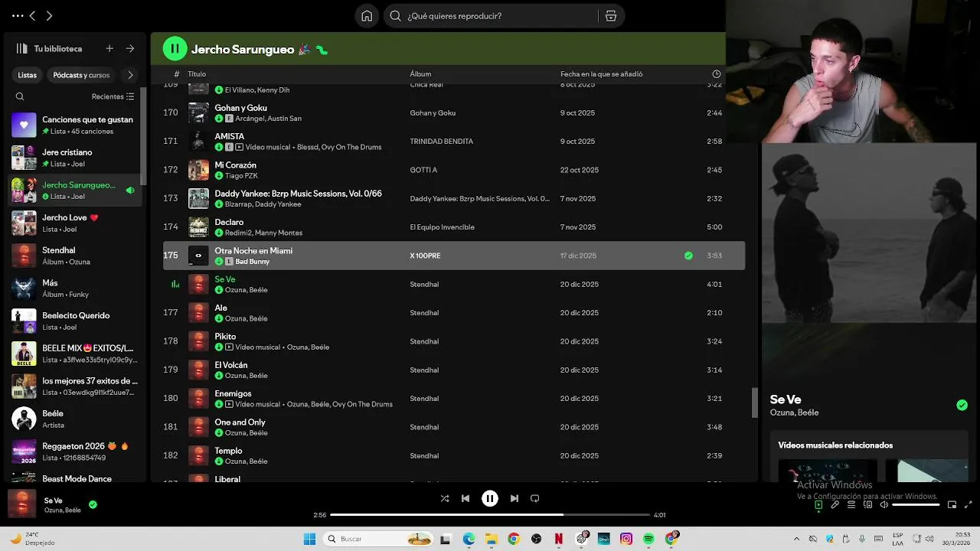The width and height of the screenshot is (980, 551).
Task: Select the Pikito track row
Action: click(454, 341)
